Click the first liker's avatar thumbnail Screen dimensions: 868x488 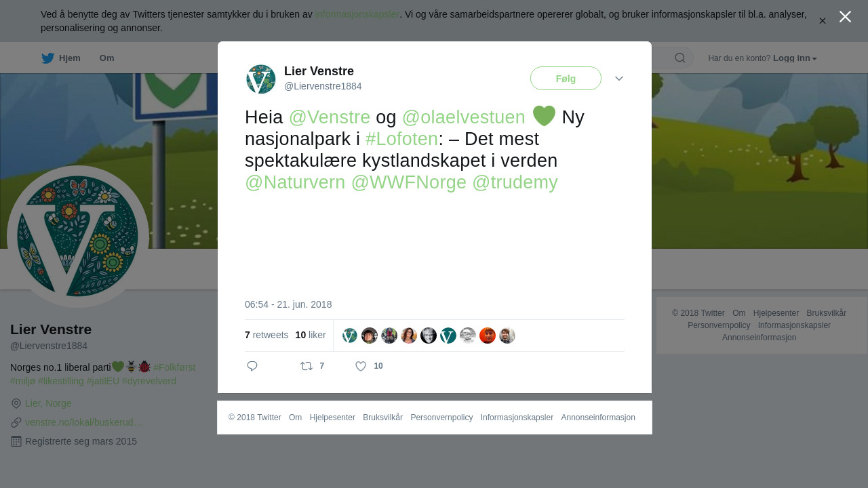[350, 335]
